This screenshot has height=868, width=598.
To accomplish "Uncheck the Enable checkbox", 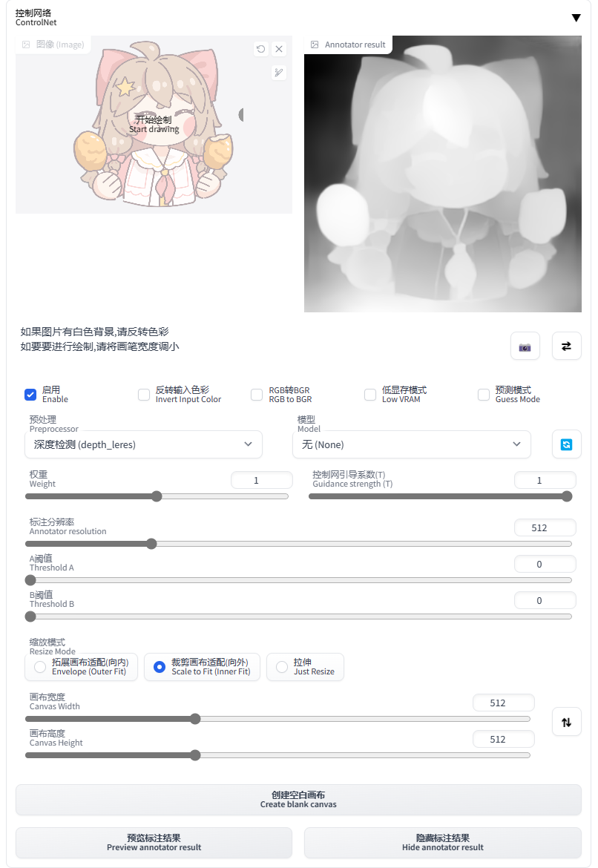I will coord(30,395).
